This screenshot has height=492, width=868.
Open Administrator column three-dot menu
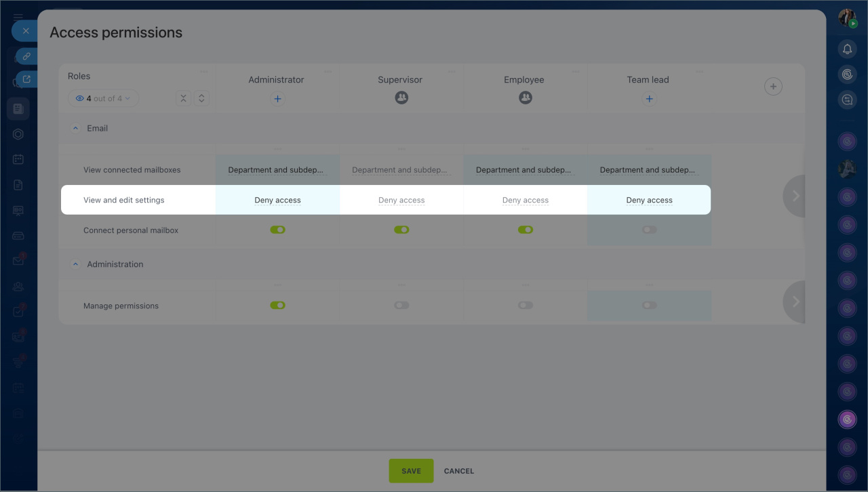pos(328,72)
